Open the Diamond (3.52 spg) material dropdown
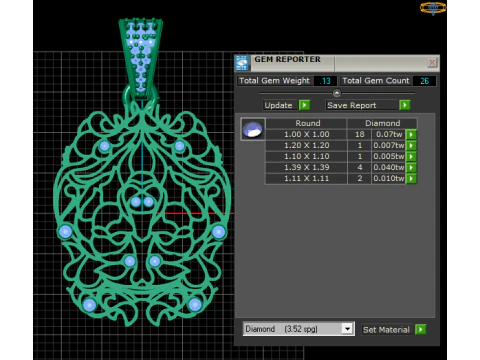The width and height of the screenshot is (480, 360). 348,329
